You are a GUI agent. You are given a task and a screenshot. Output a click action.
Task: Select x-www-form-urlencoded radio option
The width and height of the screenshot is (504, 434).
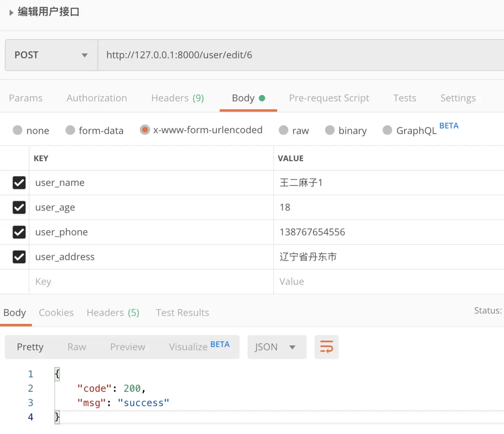pos(145,130)
